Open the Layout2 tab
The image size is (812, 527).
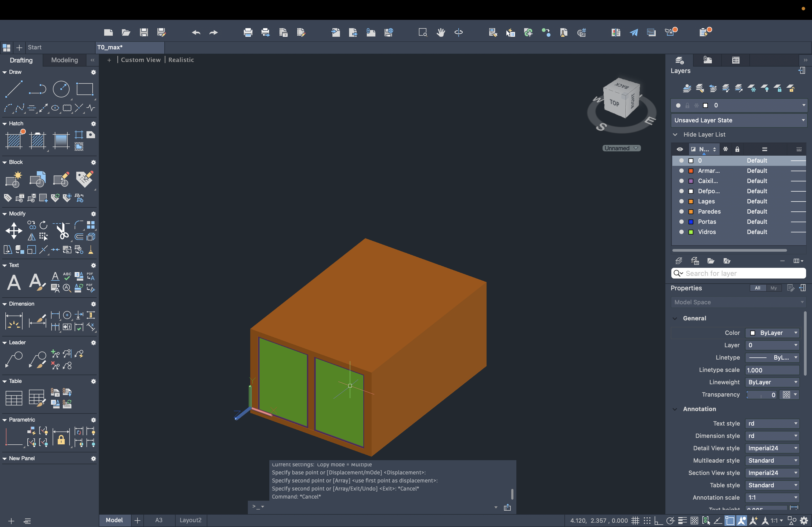point(190,520)
